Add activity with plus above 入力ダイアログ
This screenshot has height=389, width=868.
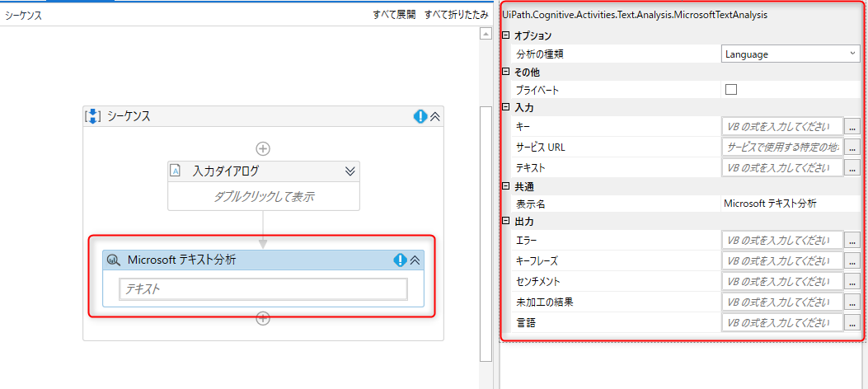click(263, 148)
